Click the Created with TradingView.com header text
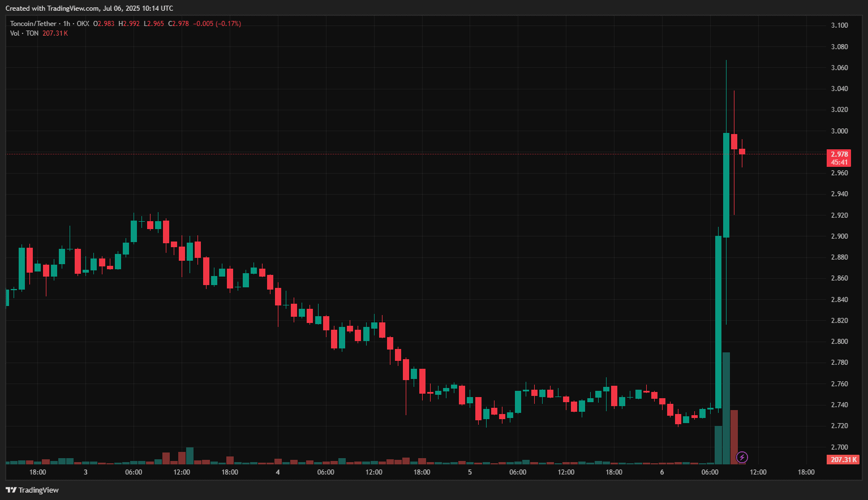Viewport: 868px width, 500px height. (89, 8)
